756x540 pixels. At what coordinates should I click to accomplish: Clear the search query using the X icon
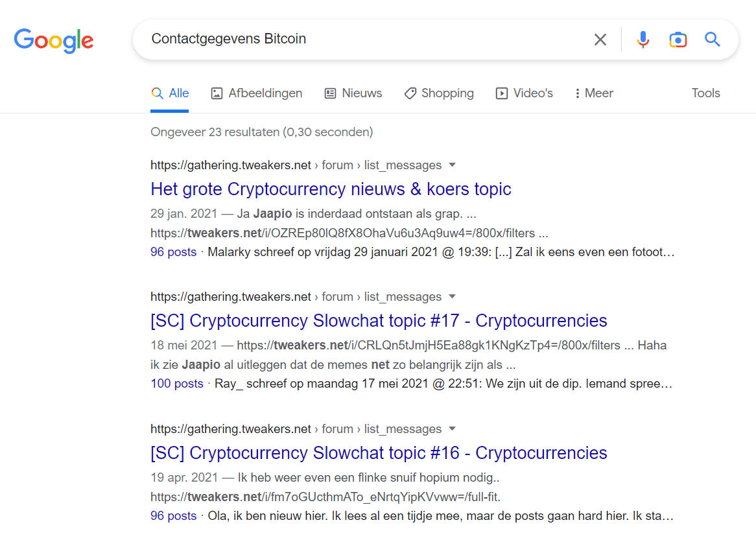pos(600,40)
